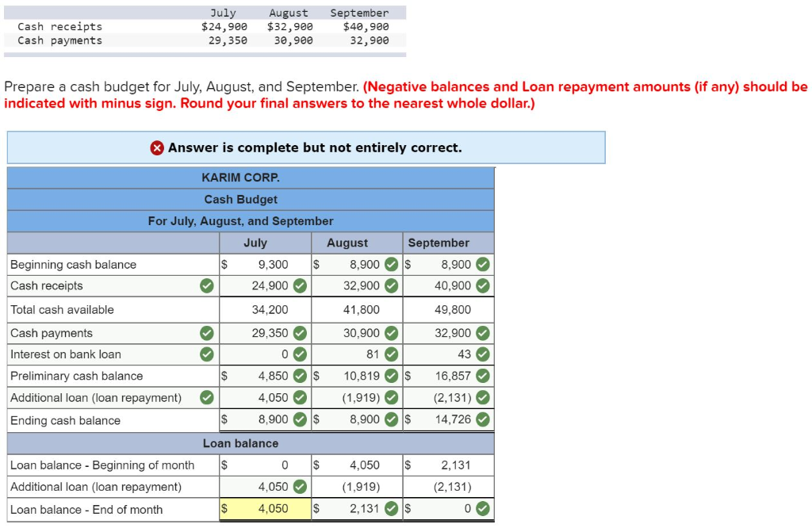The width and height of the screenshot is (812, 528).
Task: Click the green check beside September receipts 40,900
Action: [483, 285]
